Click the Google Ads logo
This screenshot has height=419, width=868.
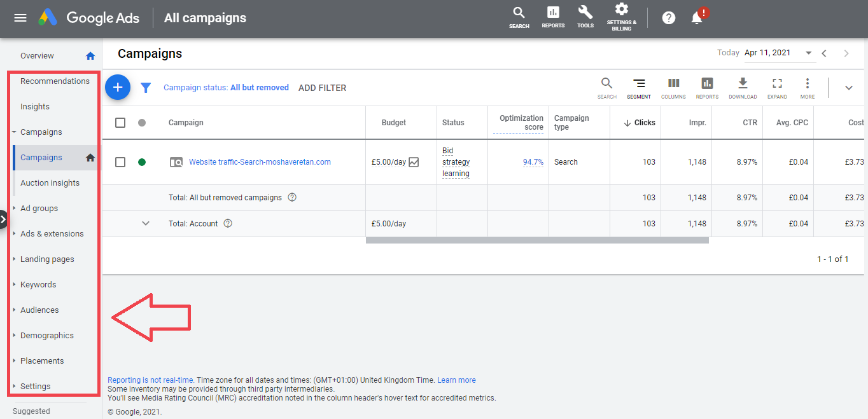coord(88,18)
